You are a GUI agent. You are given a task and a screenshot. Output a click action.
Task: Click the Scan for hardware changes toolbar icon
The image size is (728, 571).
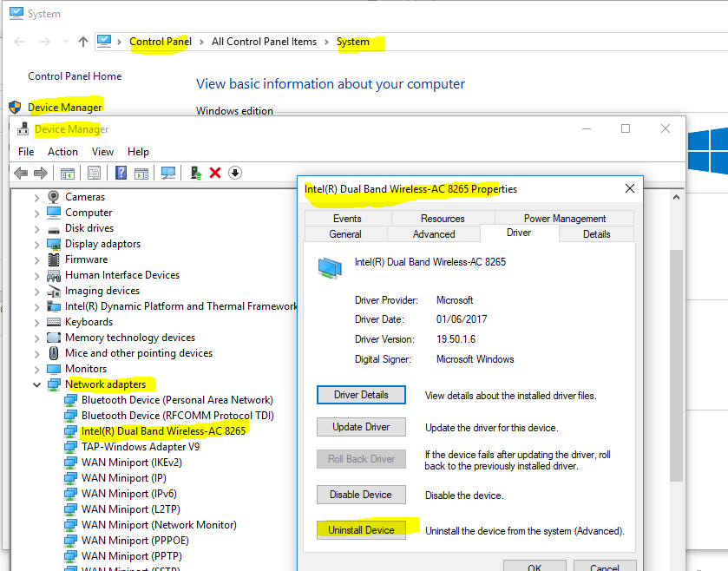167,173
